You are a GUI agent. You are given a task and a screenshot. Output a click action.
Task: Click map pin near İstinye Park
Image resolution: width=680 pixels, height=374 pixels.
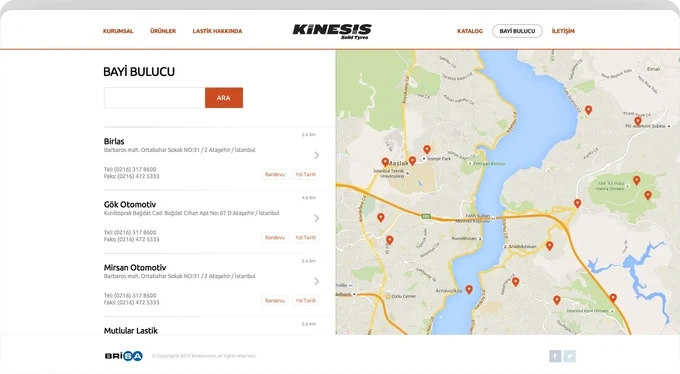[427, 150]
